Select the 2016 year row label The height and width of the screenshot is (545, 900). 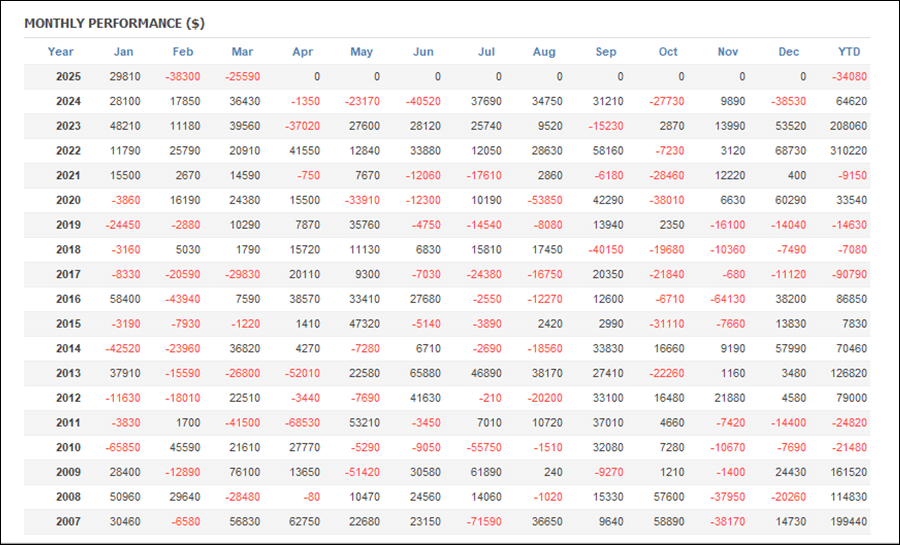(x=68, y=299)
